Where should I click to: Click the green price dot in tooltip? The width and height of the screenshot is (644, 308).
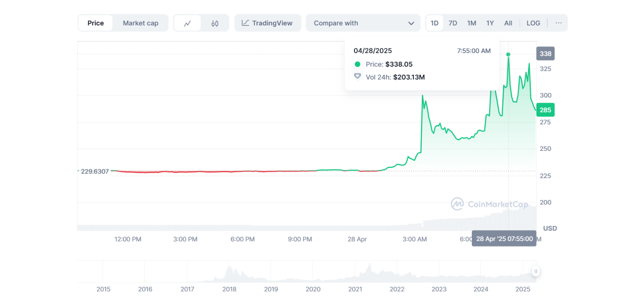click(357, 64)
